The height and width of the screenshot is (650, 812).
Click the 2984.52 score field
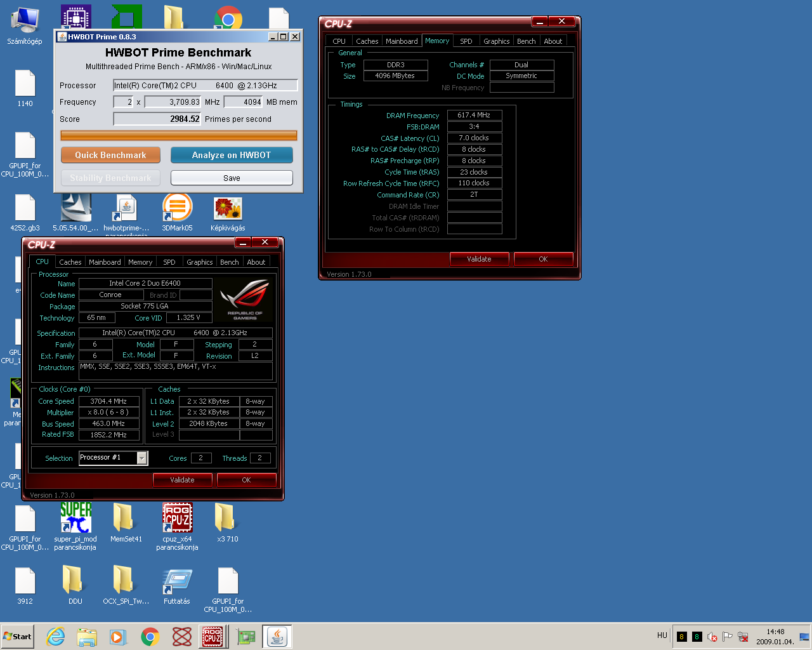[157, 119]
